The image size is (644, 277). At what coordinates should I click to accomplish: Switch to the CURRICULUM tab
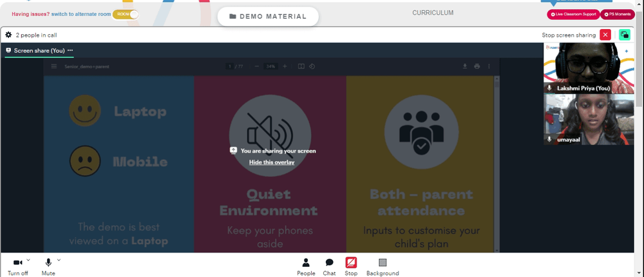(x=433, y=13)
